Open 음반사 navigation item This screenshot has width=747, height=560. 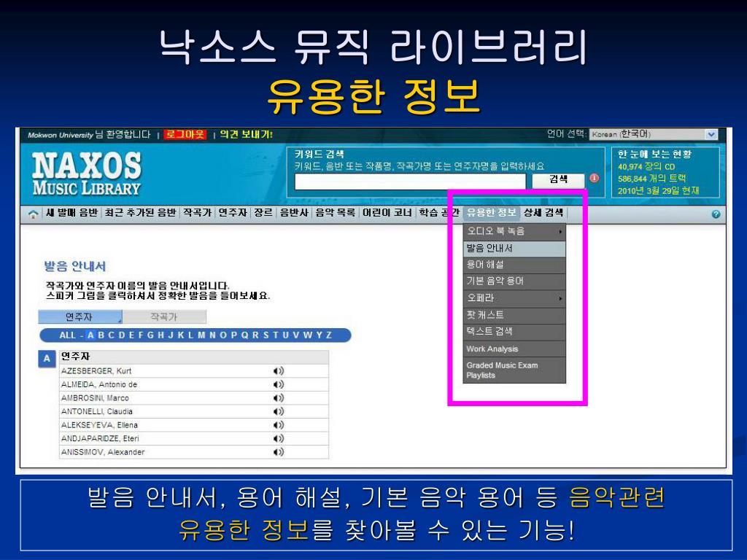tap(294, 213)
